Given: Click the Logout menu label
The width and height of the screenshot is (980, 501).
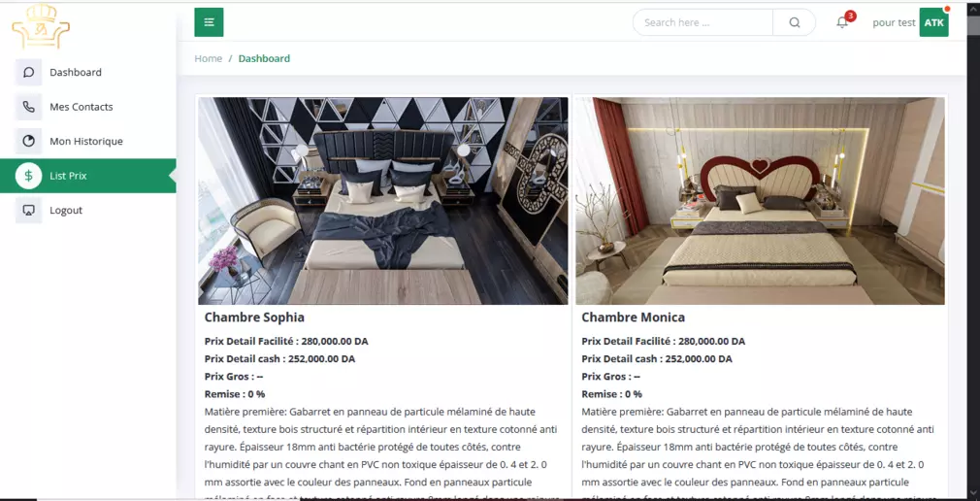Looking at the screenshot, I should (66, 210).
